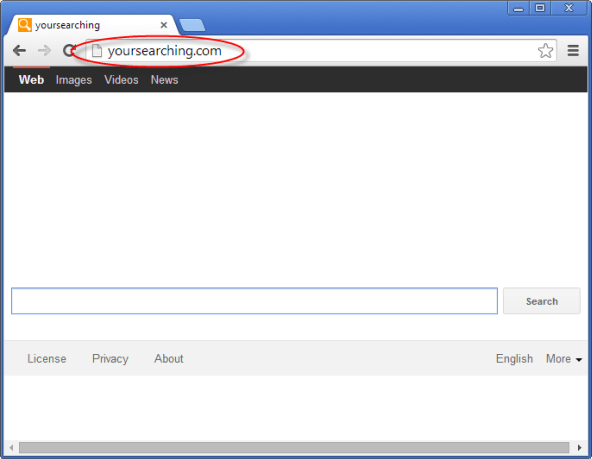Click inside the main search input box
Image resolution: width=592 pixels, height=459 pixels.
pos(254,301)
